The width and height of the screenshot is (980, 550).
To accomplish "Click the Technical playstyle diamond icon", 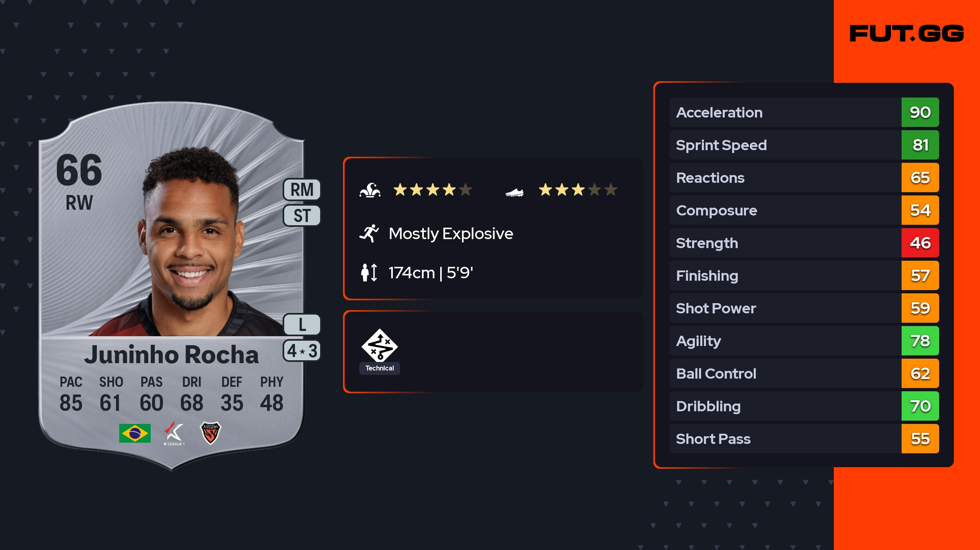I will tap(380, 345).
